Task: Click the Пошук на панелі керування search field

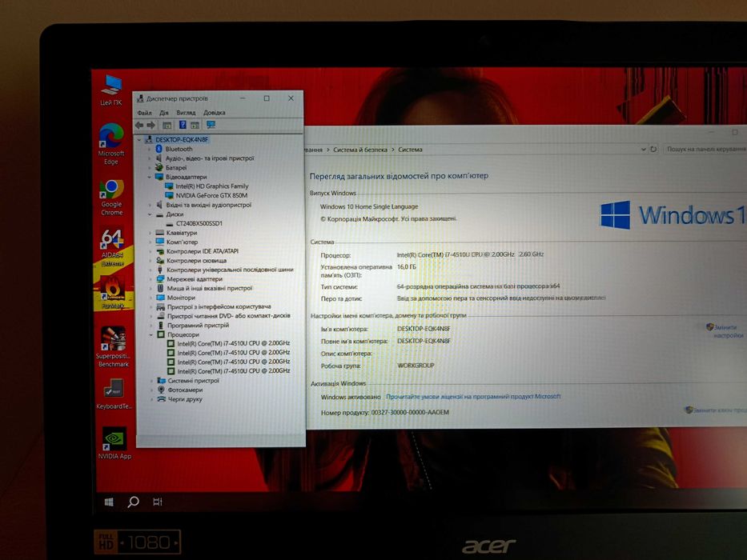Action: click(x=705, y=149)
